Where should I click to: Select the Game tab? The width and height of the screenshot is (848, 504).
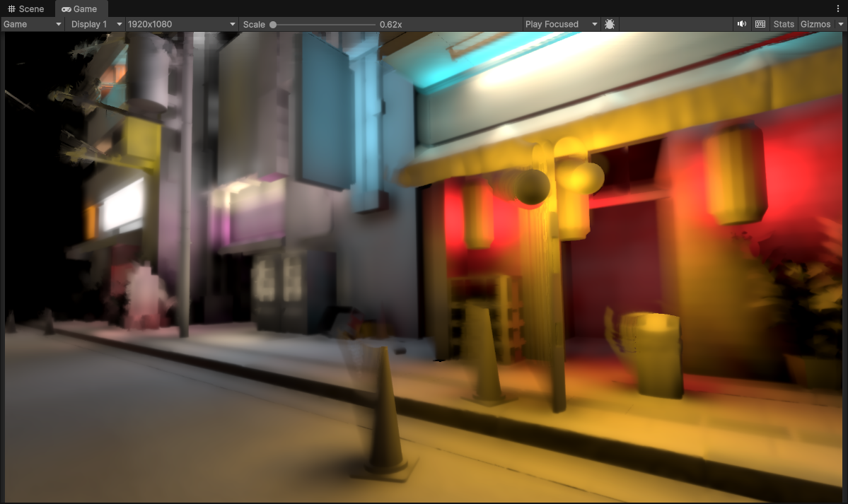tap(79, 9)
